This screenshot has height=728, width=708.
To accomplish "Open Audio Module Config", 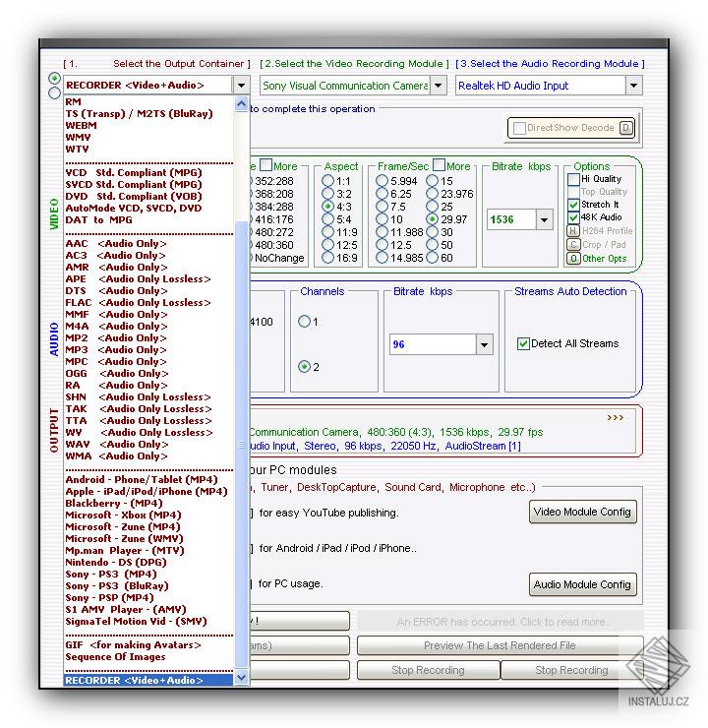I will click(x=583, y=584).
